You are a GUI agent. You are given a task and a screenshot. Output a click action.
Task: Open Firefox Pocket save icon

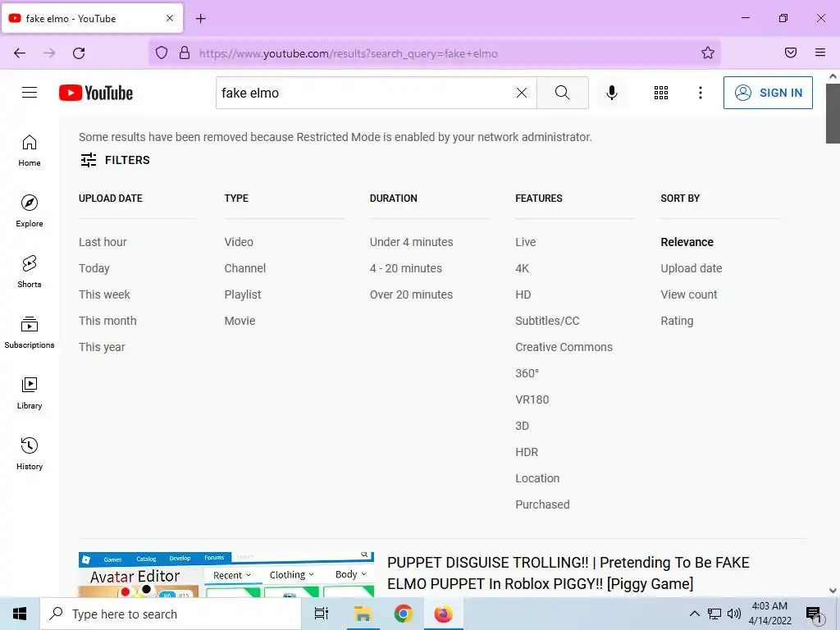[791, 52]
